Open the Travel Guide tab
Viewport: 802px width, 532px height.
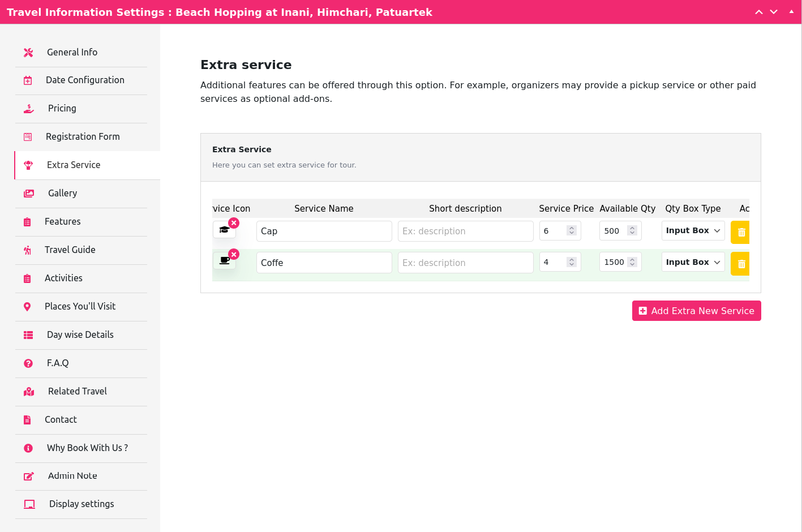[81, 250]
